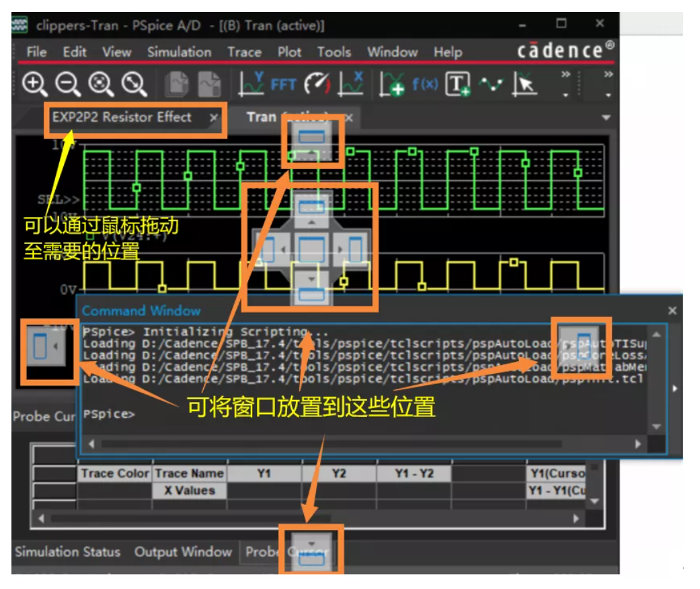The width and height of the screenshot is (700, 589).
Task: Open the Edit menu
Action: click(75, 52)
